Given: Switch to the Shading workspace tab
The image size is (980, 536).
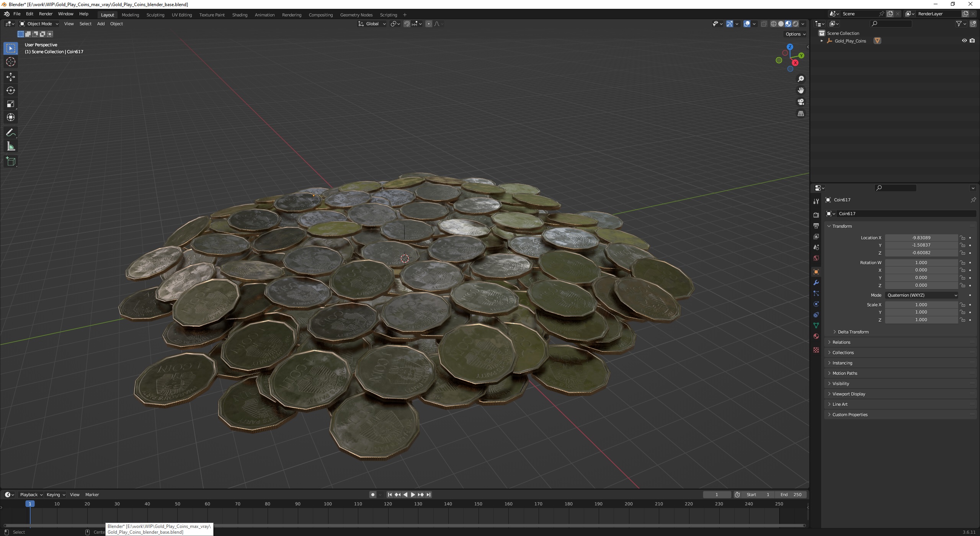Looking at the screenshot, I should (240, 15).
